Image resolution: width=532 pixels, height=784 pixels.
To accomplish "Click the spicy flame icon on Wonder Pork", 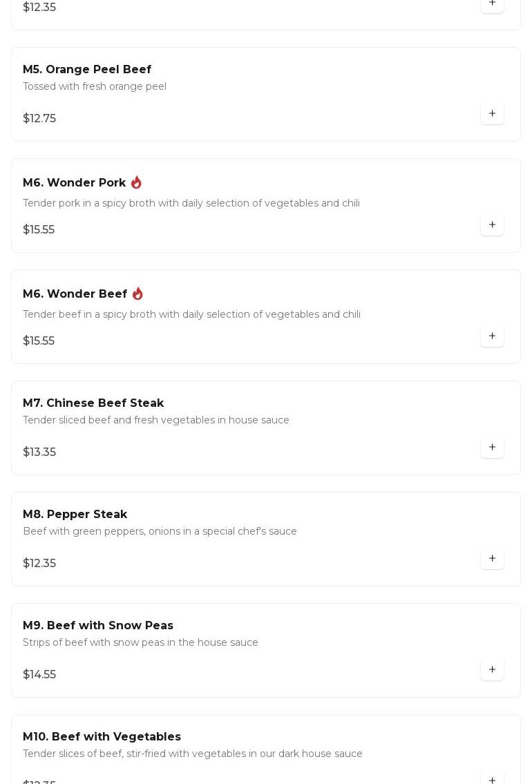I will click(136, 182).
